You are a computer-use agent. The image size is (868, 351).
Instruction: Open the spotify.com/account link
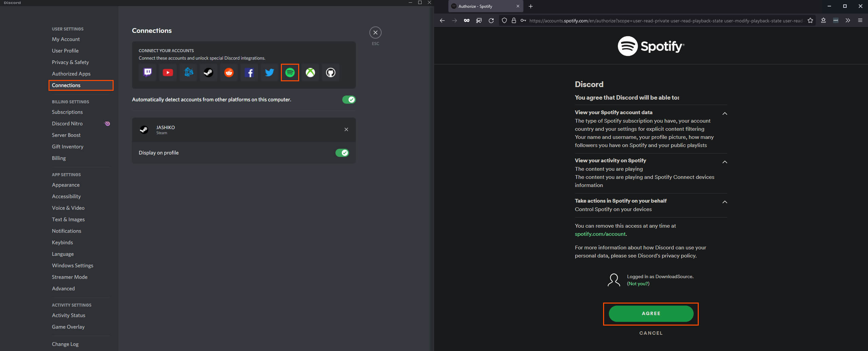click(x=600, y=234)
